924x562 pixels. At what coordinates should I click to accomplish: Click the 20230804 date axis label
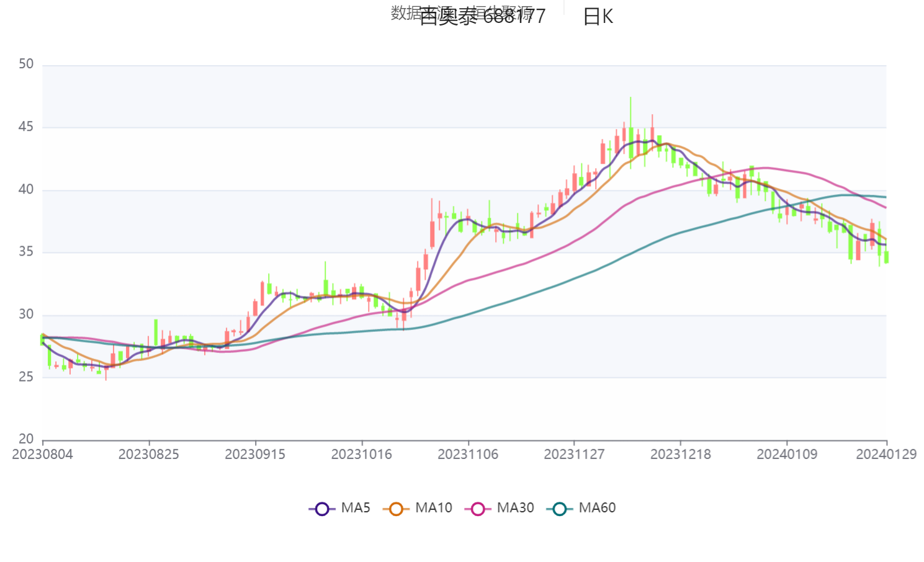[43, 455]
